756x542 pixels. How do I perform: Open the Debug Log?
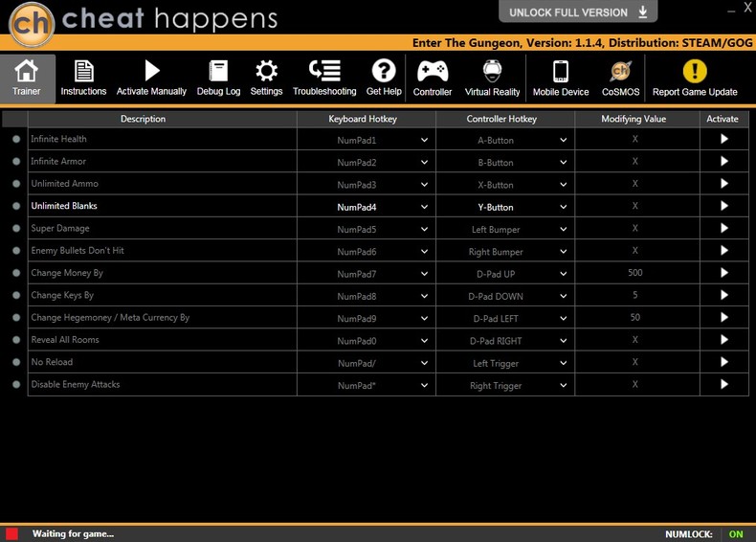(218, 79)
